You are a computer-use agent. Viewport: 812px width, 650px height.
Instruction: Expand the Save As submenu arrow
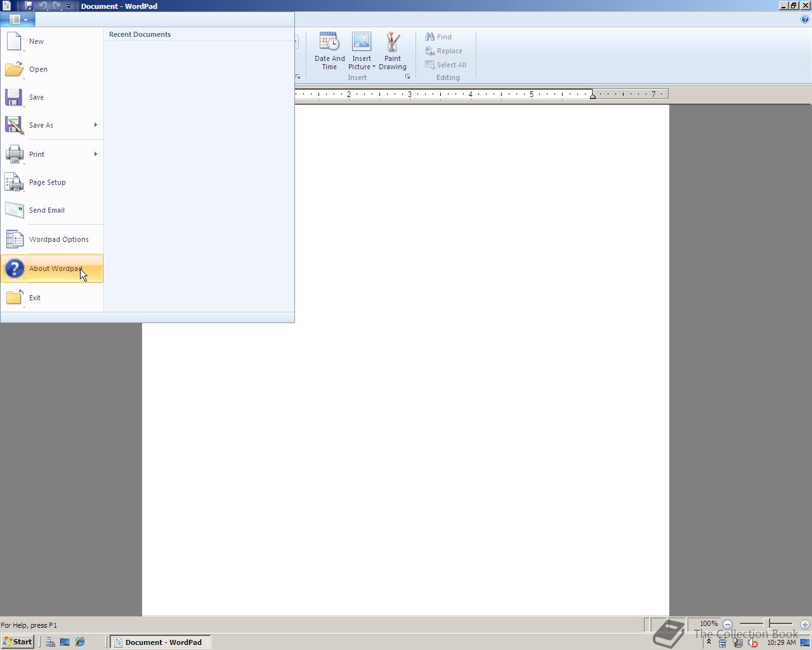point(96,125)
